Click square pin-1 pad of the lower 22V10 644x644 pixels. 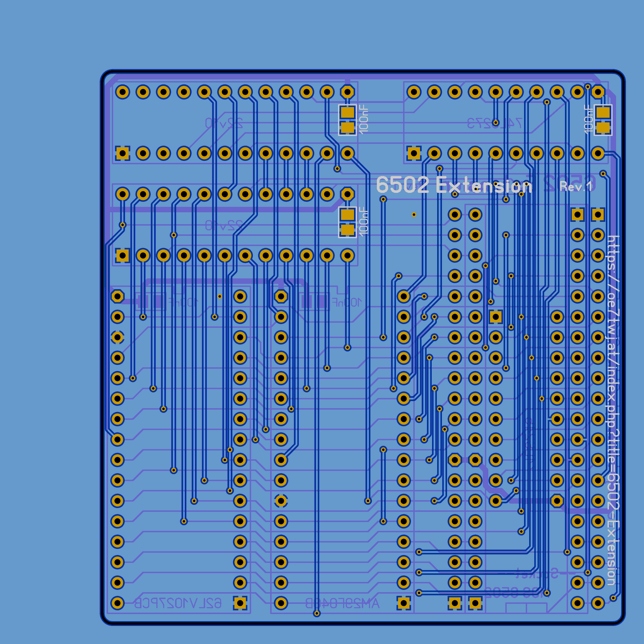123,256
